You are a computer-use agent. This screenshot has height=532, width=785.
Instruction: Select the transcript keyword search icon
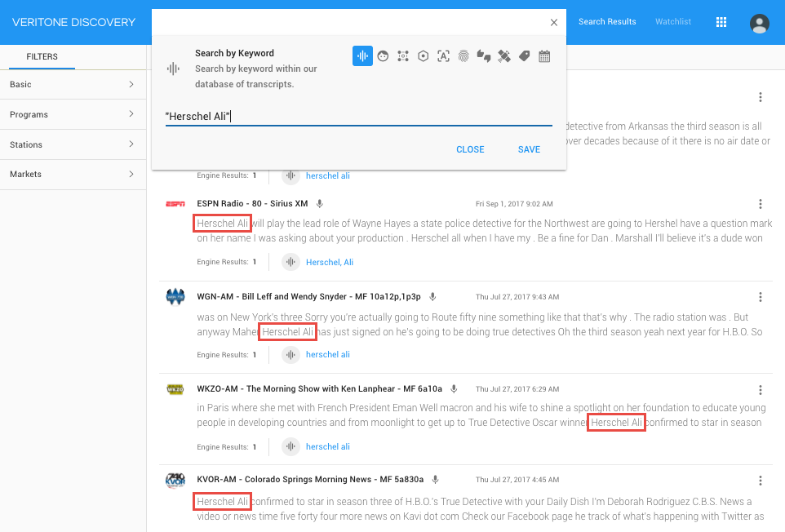362,56
